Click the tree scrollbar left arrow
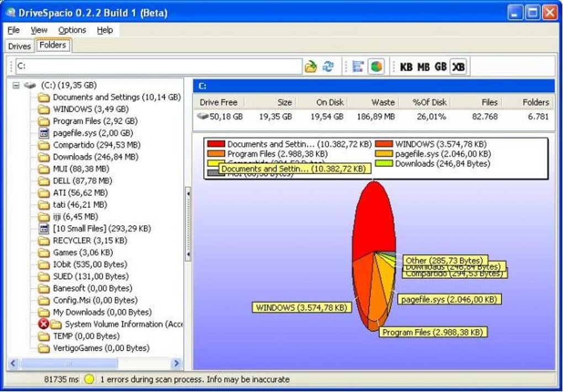 tap(13, 363)
